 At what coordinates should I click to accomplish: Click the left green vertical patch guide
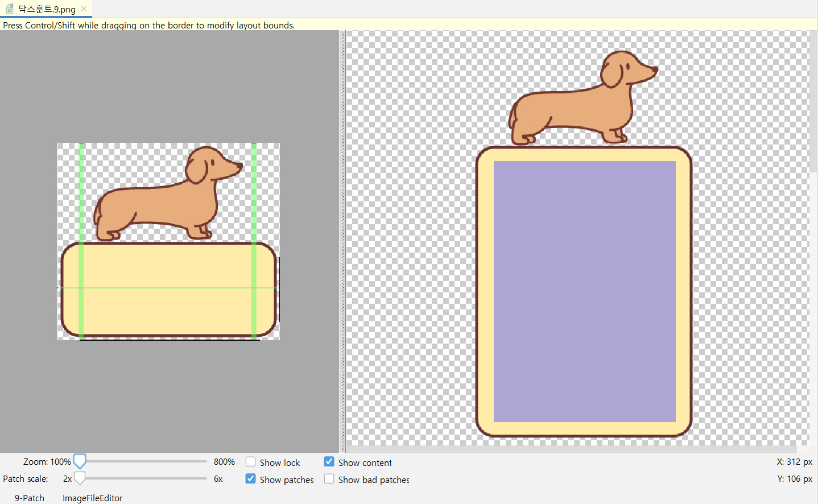[x=81, y=241]
